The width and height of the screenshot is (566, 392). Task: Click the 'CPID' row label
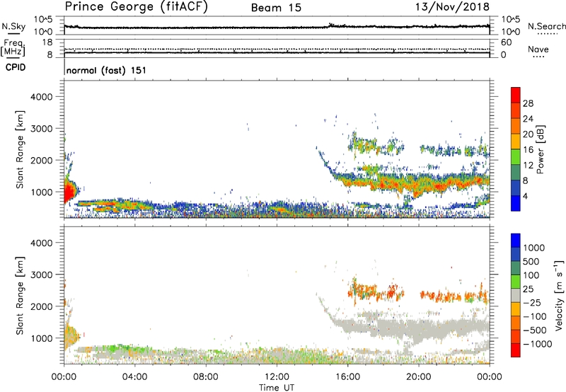click(x=16, y=67)
